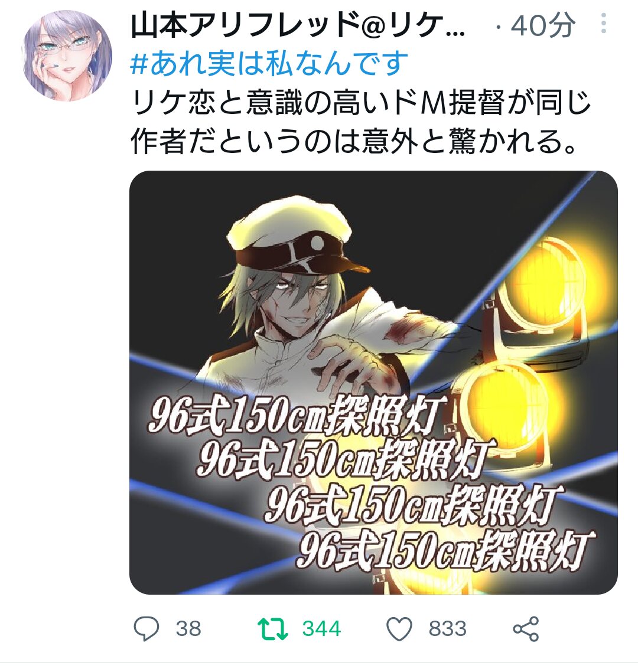Tap the green retweet arrows icon

[x=273, y=629]
